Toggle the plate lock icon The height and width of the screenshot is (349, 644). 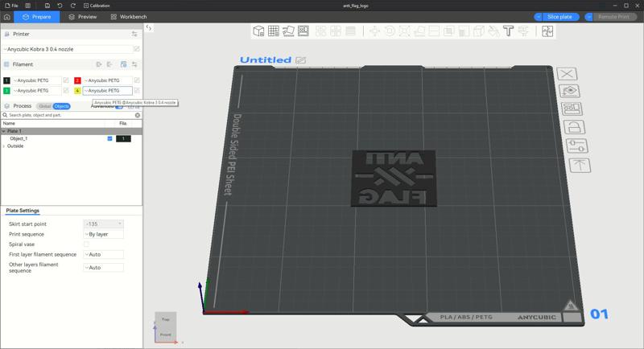(x=574, y=127)
